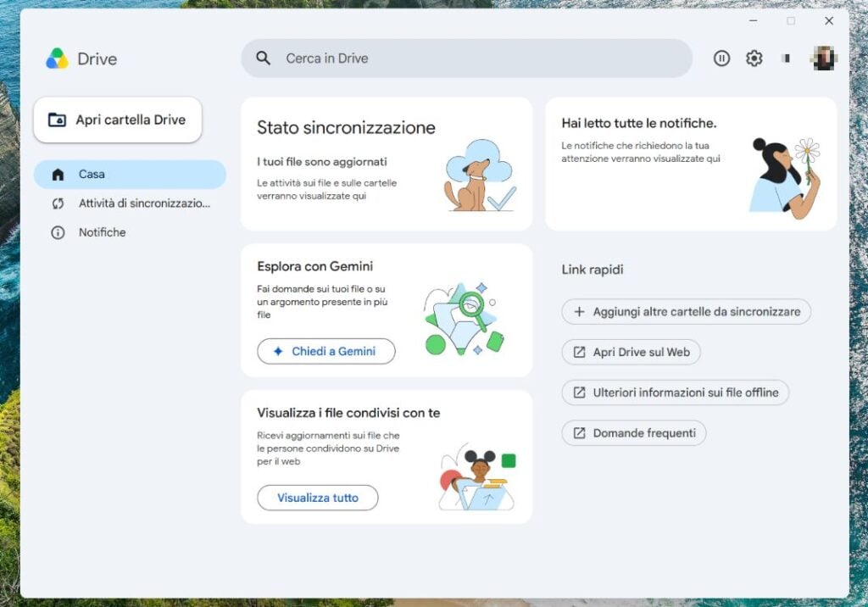Open Domande frequenti link

click(x=634, y=433)
